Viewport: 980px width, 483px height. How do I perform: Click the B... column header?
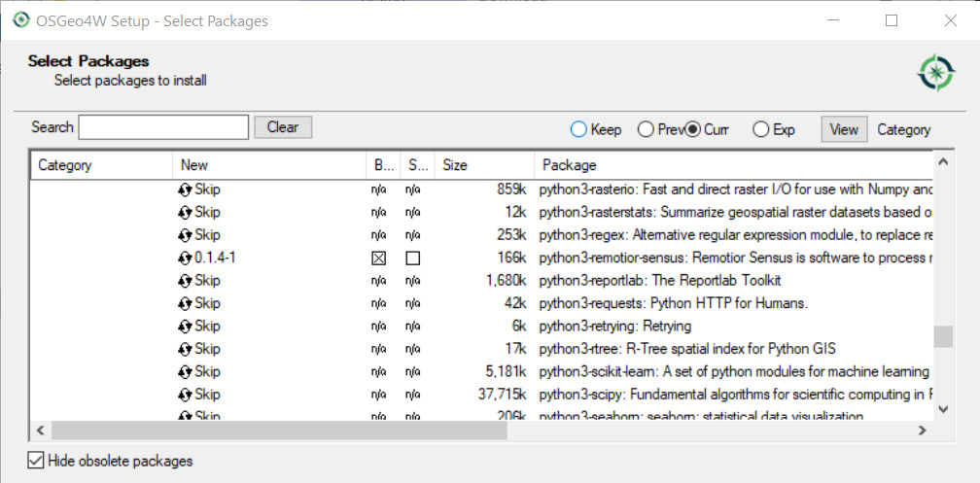[383, 165]
